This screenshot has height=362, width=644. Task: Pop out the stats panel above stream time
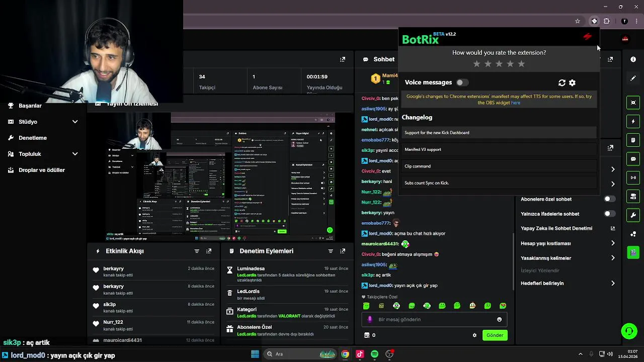pyautogui.click(x=343, y=59)
